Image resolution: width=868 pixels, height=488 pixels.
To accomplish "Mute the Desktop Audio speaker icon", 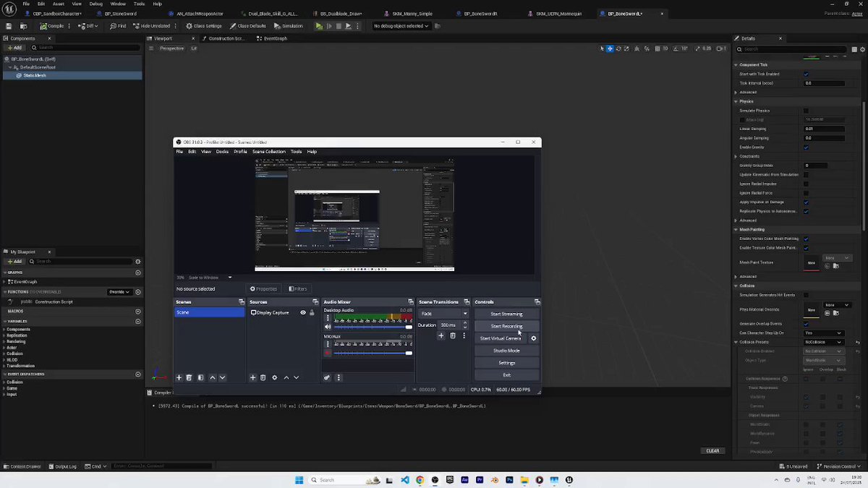I will click(328, 327).
